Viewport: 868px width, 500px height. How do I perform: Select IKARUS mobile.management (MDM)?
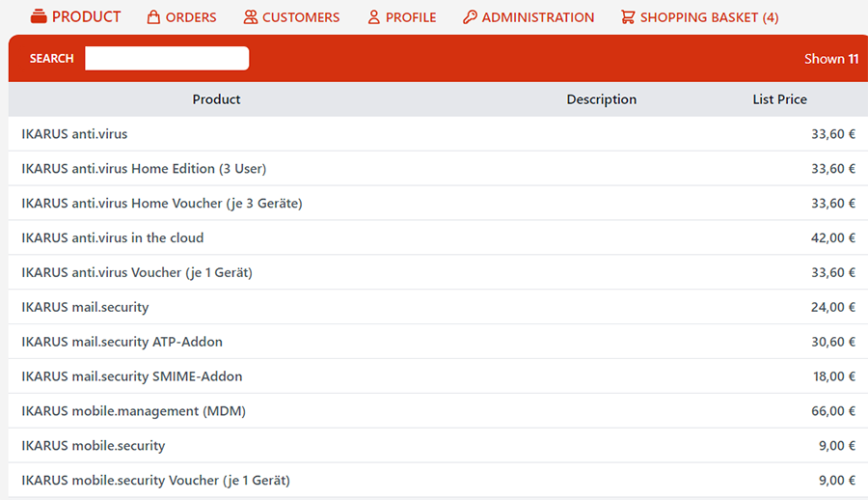click(x=438, y=411)
